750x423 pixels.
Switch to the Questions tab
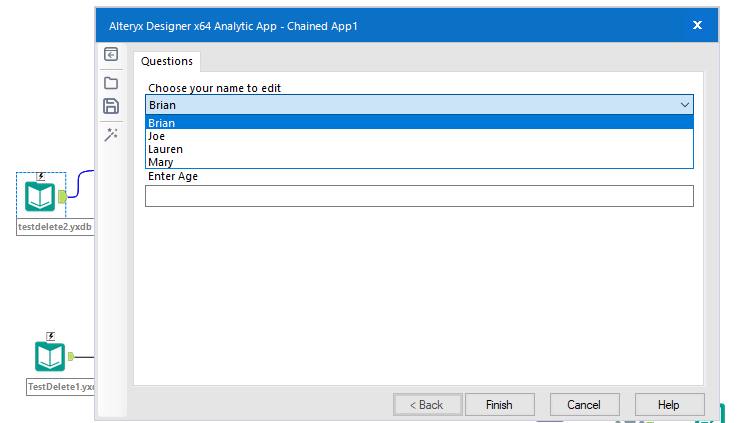[x=167, y=61]
